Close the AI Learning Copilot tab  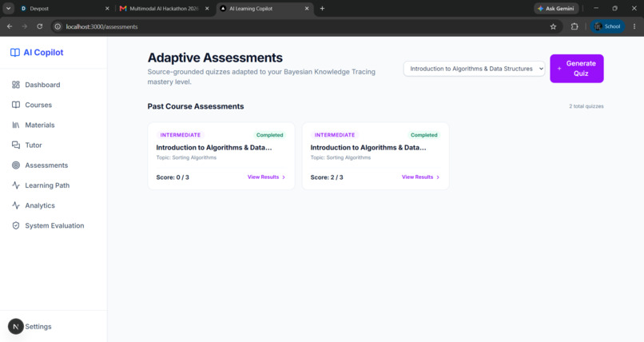point(307,8)
